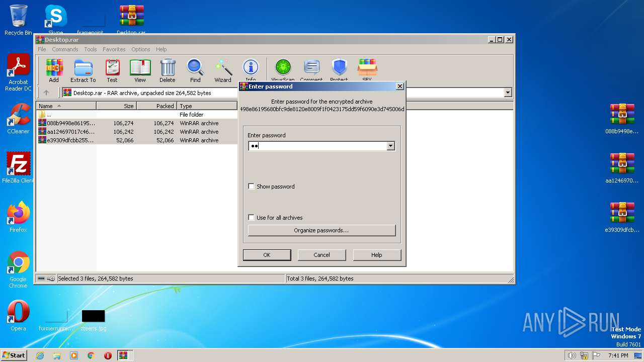Select the 088b9498e archive on desktop
Screen dimensions: 644x362
coord(622,119)
